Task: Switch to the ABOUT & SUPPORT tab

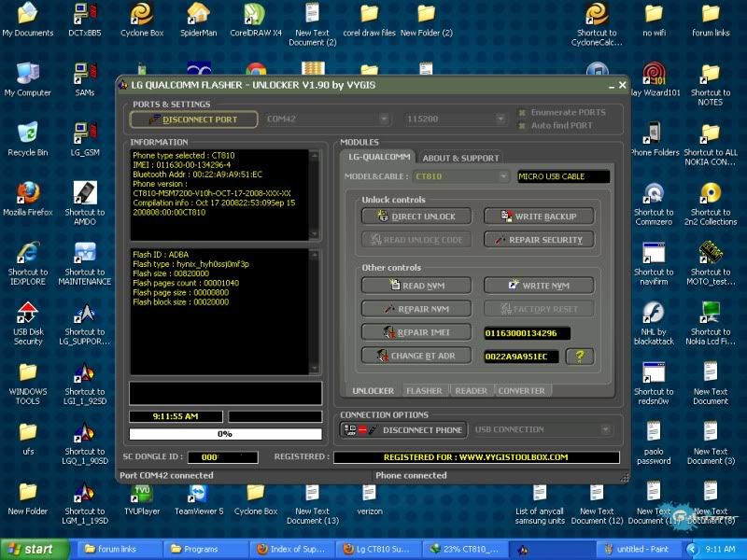Action: pos(460,158)
